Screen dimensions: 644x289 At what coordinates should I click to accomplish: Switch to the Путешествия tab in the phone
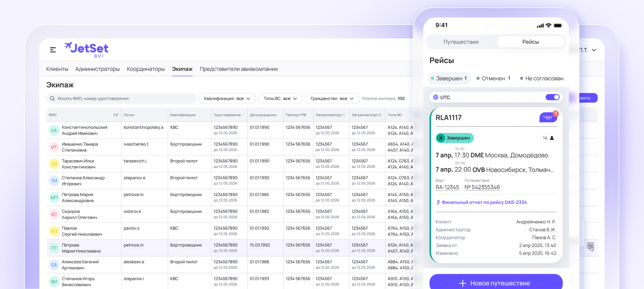click(461, 42)
